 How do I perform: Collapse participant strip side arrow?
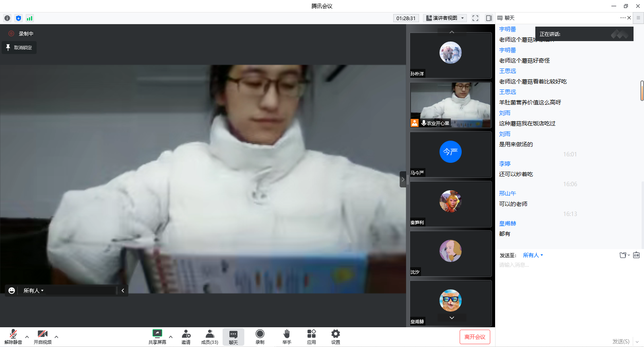tap(403, 179)
